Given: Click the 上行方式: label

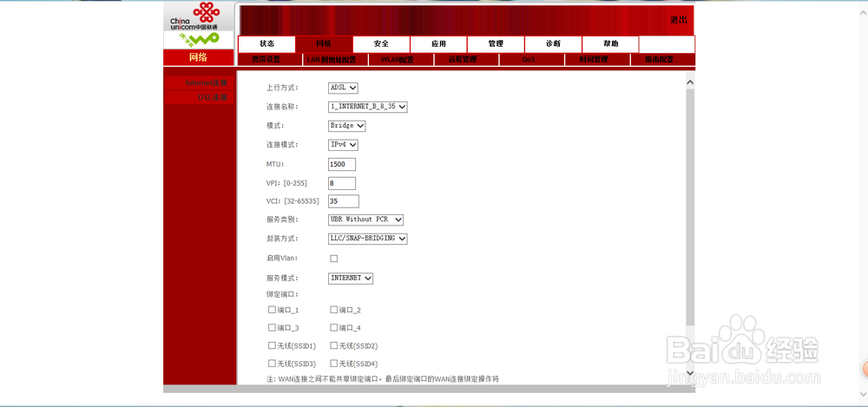Looking at the screenshot, I should coord(282,88).
